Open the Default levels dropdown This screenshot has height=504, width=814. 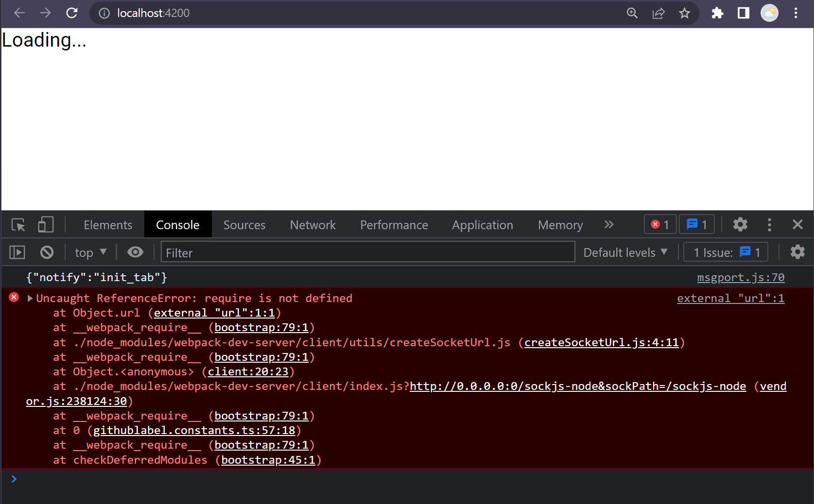625,252
